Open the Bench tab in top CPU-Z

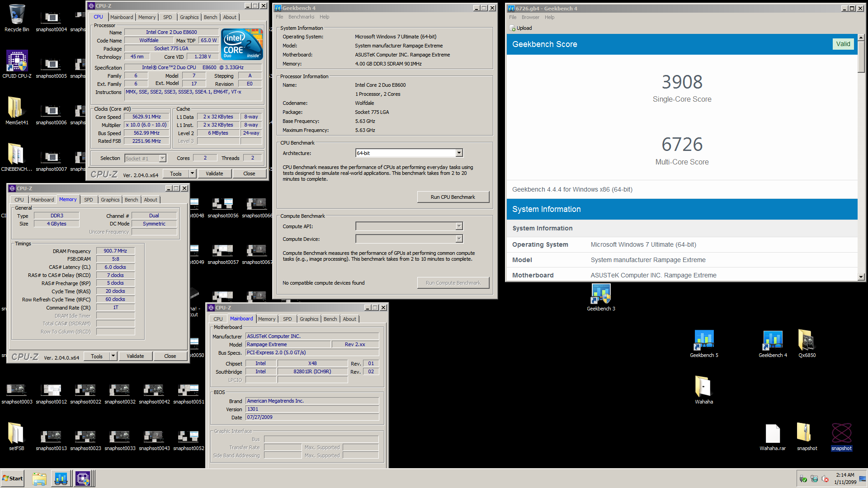tap(210, 17)
